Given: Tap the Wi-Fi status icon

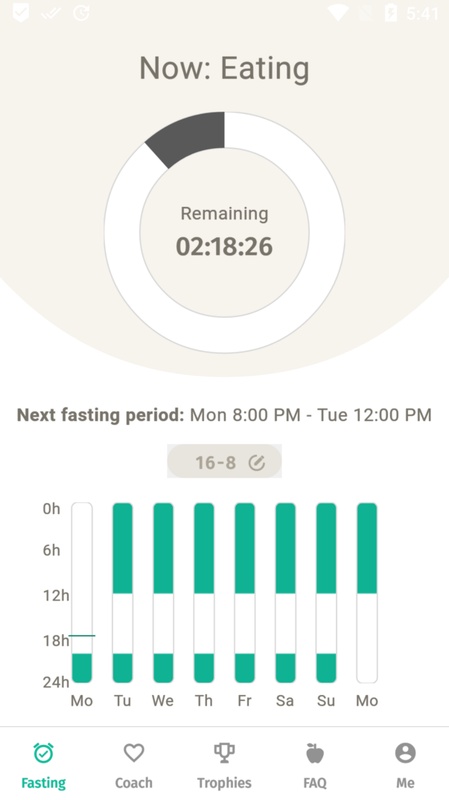Looking at the screenshot, I should coord(338,13).
